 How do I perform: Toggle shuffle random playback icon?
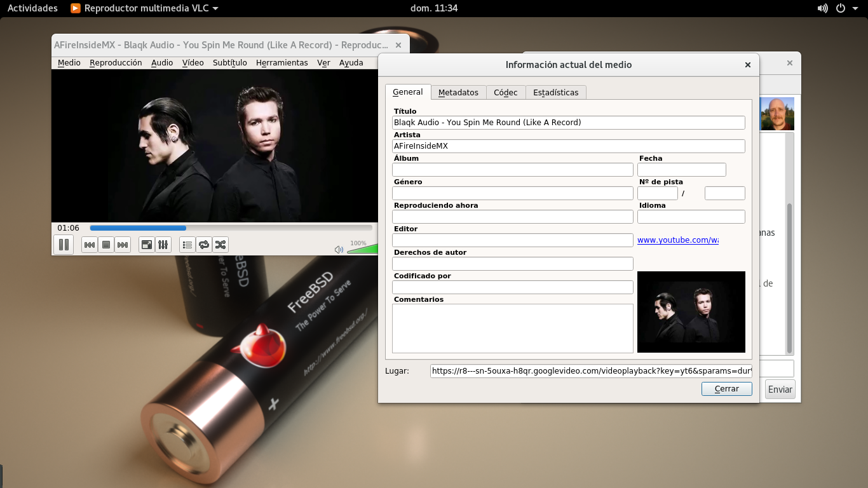tap(220, 245)
